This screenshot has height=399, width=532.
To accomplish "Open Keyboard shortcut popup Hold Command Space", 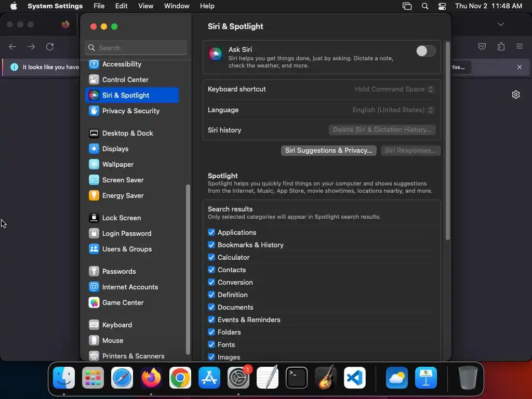I will [394, 89].
